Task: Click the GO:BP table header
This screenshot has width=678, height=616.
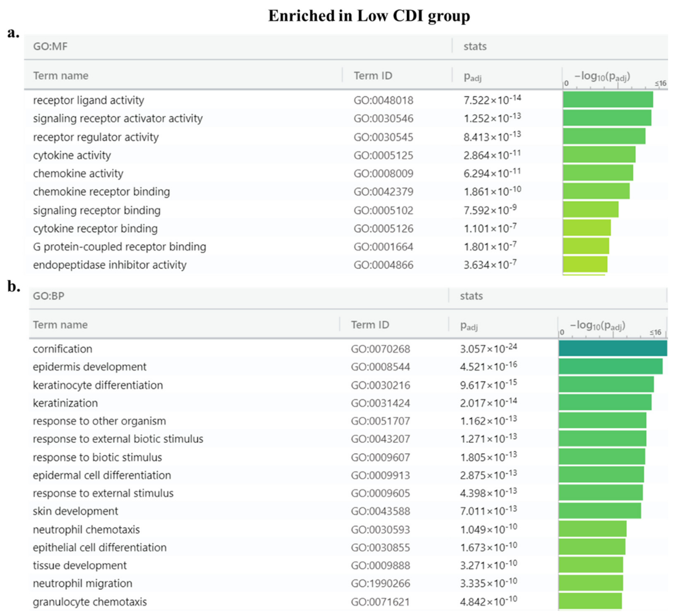Action: pos(48,296)
